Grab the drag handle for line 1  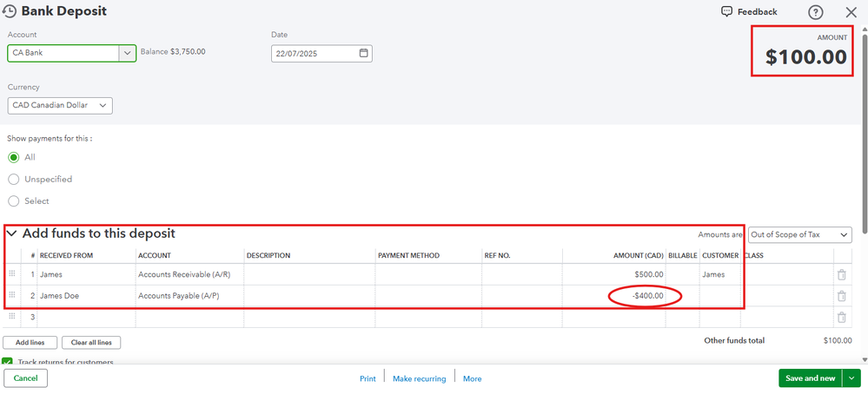coord(11,274)
